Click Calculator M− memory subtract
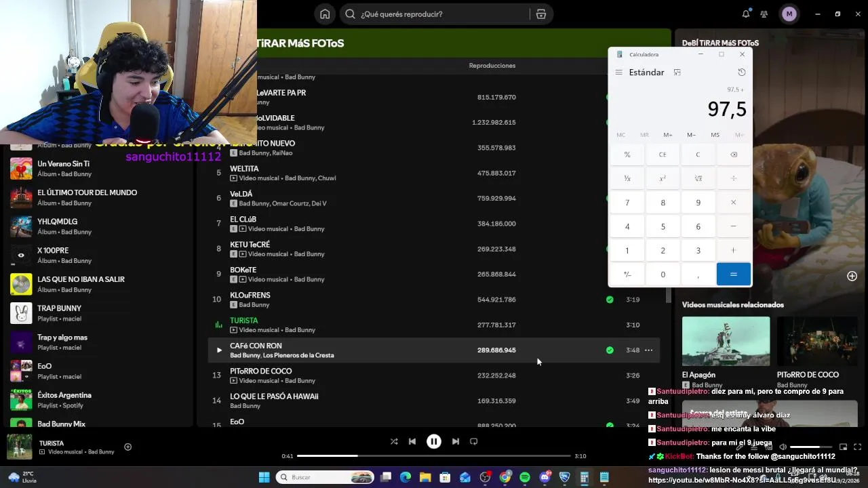This screenshot has width=868, height=488. pos(691,135)
